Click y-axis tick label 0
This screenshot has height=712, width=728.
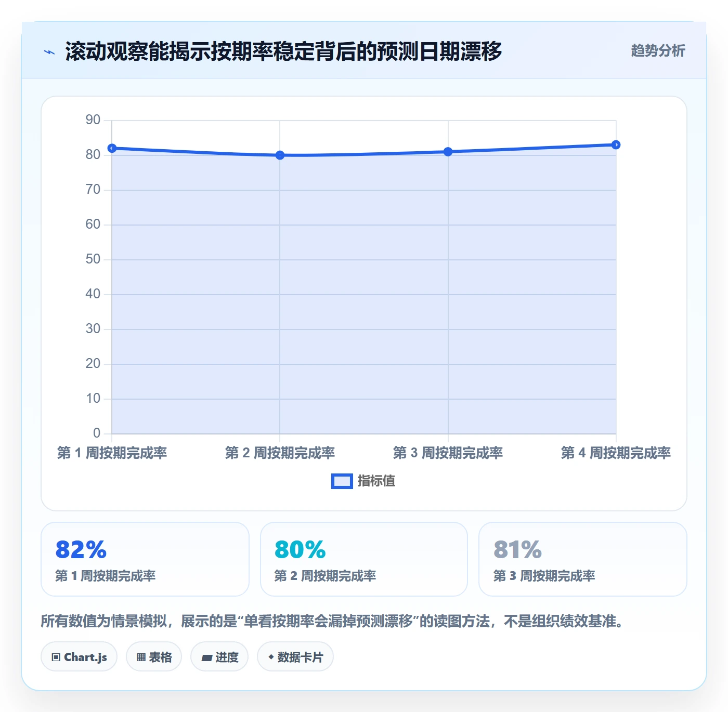pyautogui.click(x=97, y=433)
